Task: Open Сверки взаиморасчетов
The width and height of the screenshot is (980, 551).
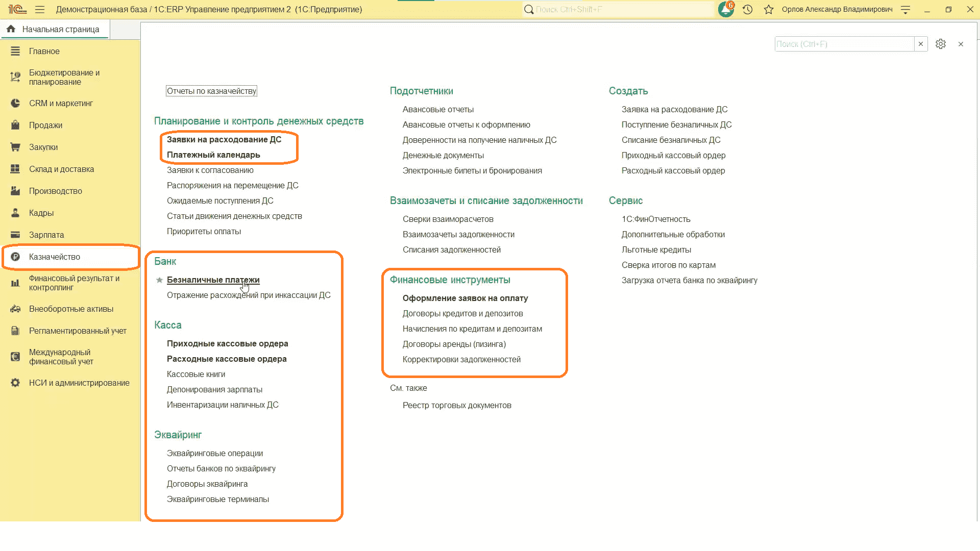Action: pos(448,219)
